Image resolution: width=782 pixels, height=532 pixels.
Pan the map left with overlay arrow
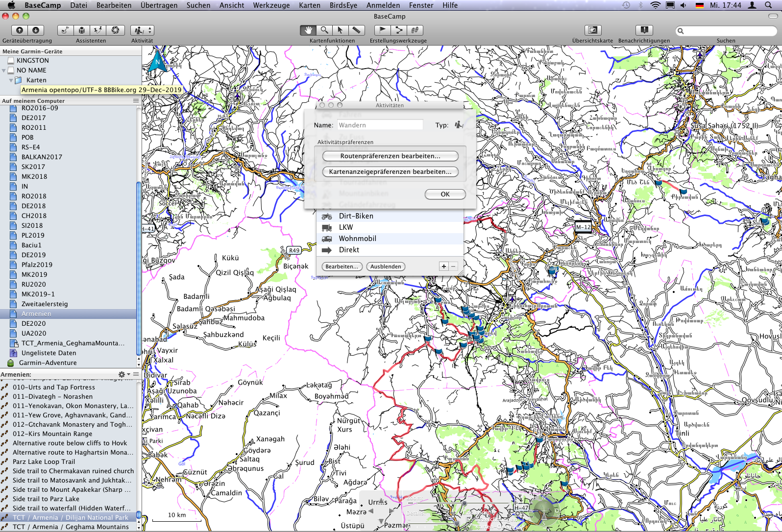pyautogui.click(x=371, y=511)
